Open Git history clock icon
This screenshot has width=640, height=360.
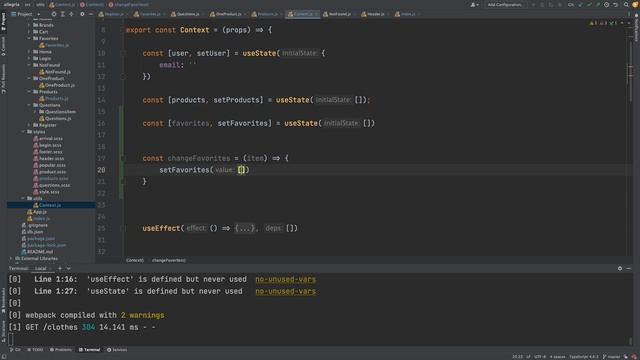coord(607,5)
